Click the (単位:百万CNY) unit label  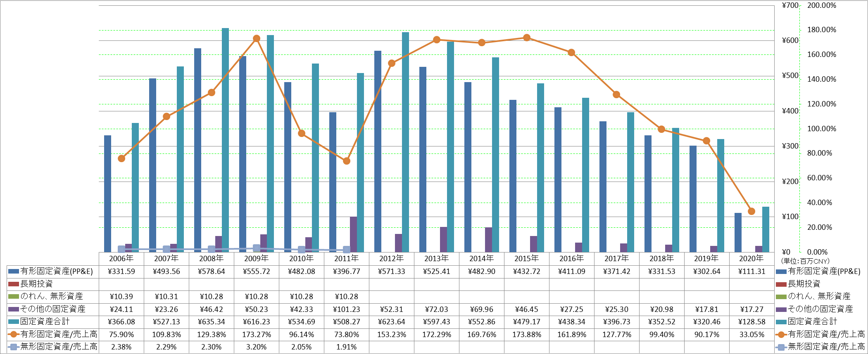pos(805,261)
